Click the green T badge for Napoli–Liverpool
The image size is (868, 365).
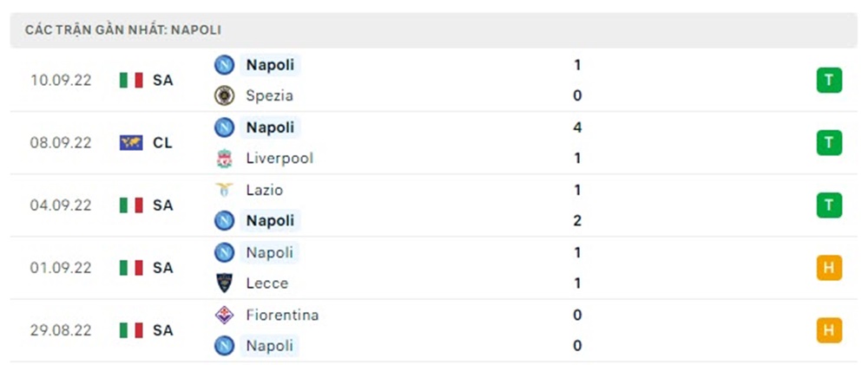(x=829, y=143)
